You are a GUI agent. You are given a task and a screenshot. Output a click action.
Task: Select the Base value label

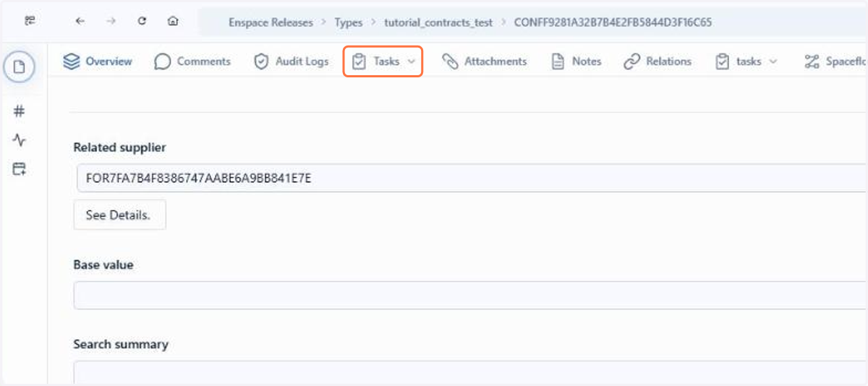click(x=103, y=265)
